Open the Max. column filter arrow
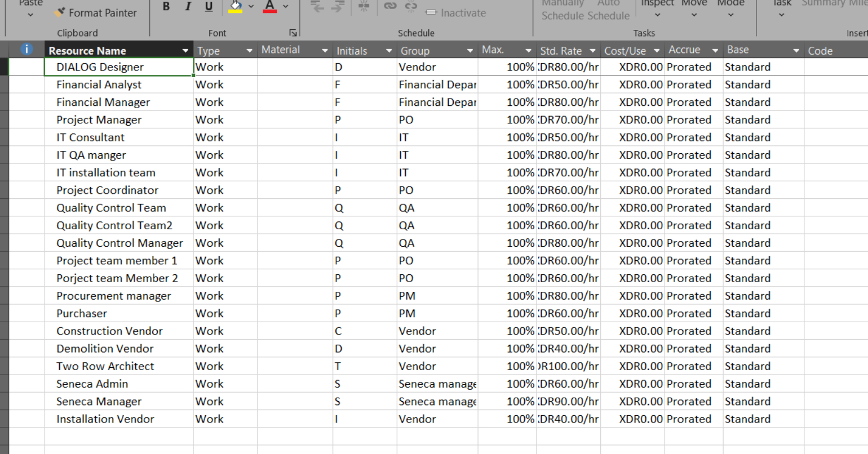 (528, 51)
